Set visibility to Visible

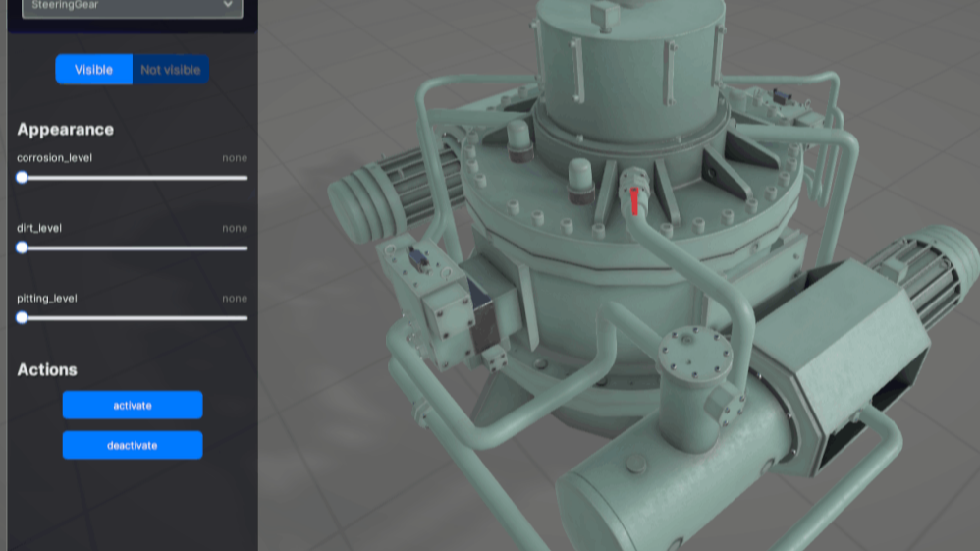93,70
